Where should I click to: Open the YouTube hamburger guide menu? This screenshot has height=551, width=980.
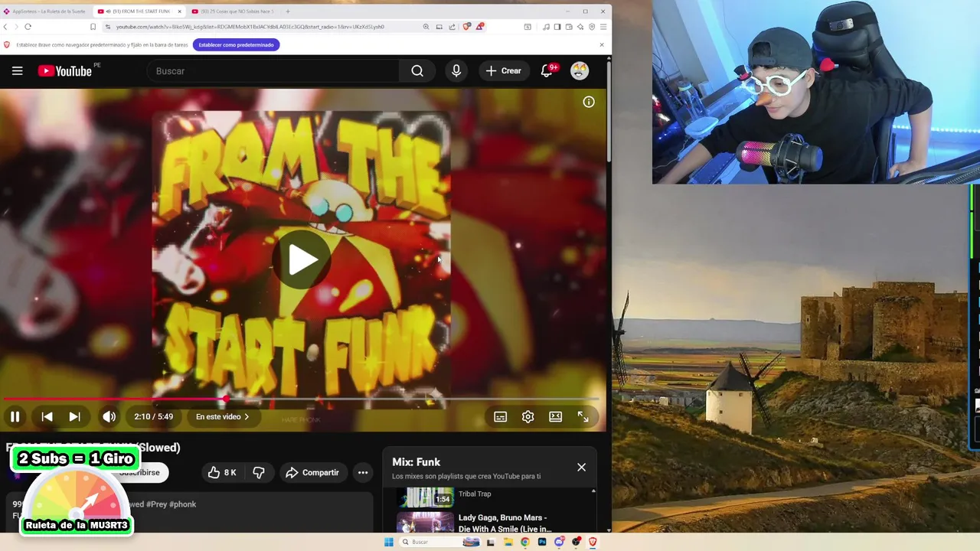[17, 71]
